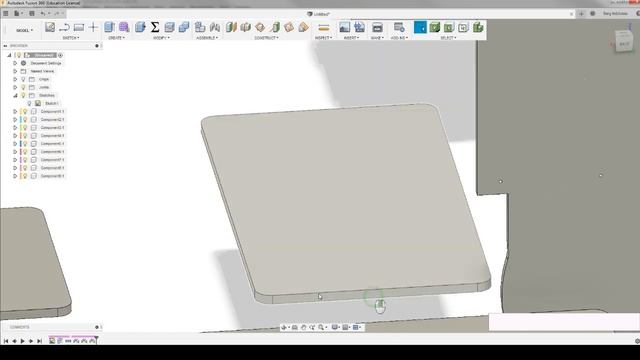The image size is (640, 360).
Task: Click the Save icon in the top bar
Action: 32,13
